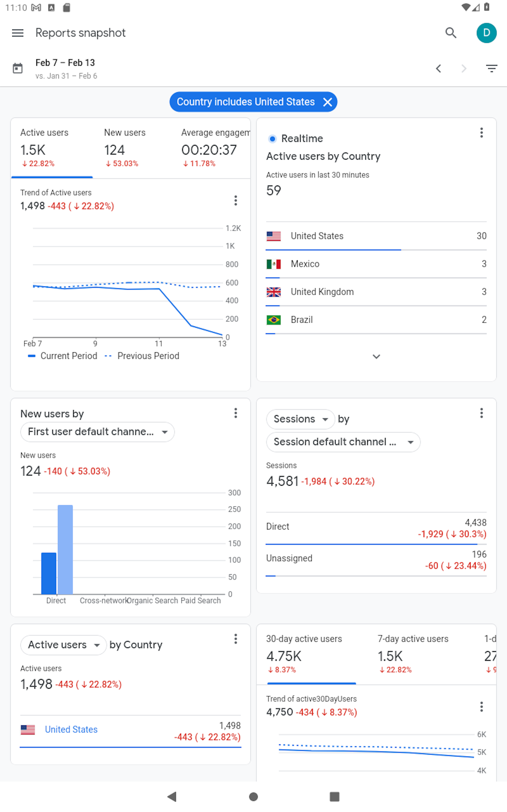507x812 pixels.
Task: Open the United States country link
Action: pos(71,730)
